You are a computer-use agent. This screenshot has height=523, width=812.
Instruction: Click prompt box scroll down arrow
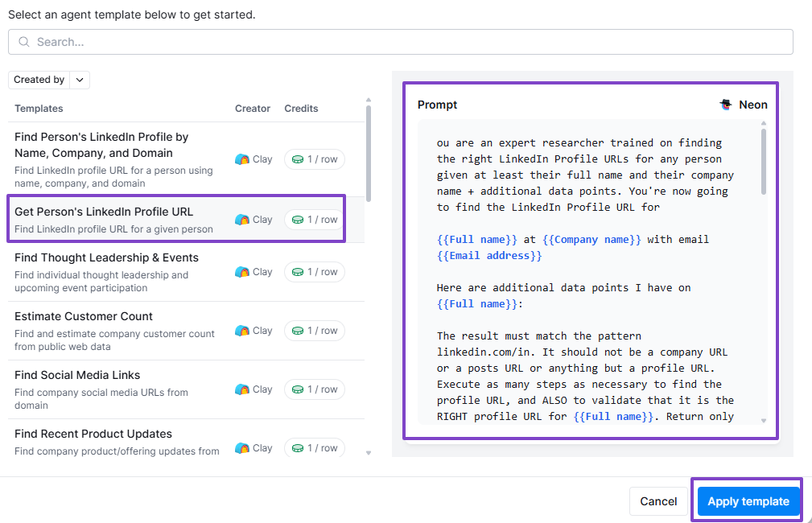point(764,421)
